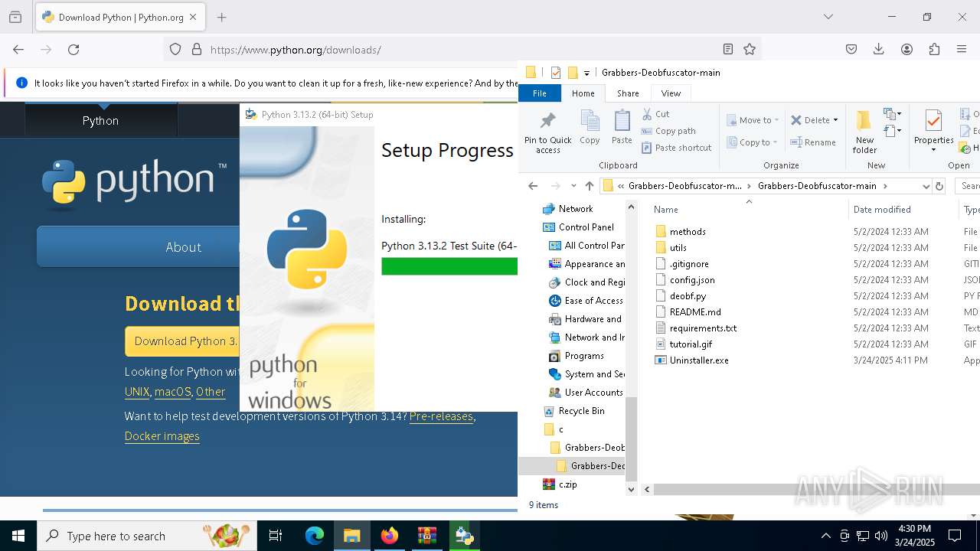Open Task View on the taskbar
This screenshot has height=551, width=980.
276,536
